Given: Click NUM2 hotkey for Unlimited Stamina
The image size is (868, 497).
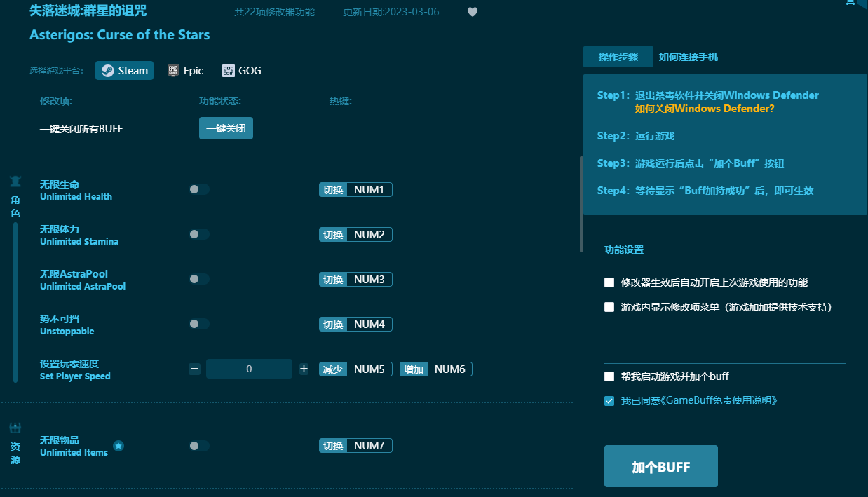Looking at the screenshot, I should [x=369, y=235].
